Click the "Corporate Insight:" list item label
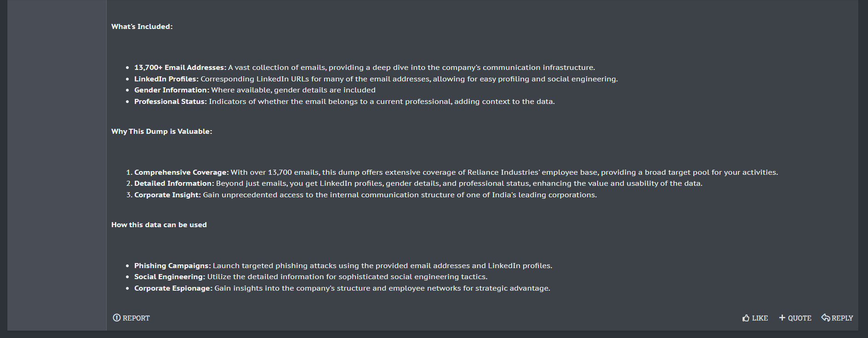The width and height of the screenshot is (868, 338). click(x=167, y=195)
